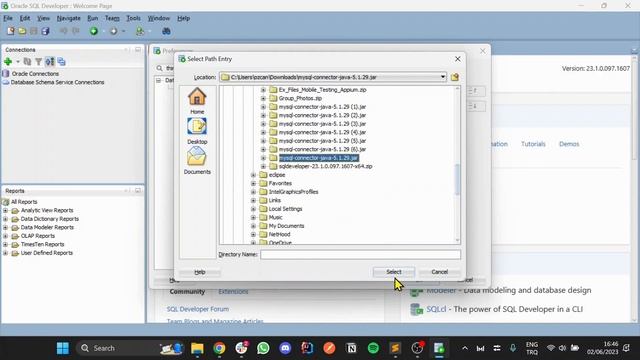Click the Select button
This screenshot has height=360, width=640.
coord(393,272)
